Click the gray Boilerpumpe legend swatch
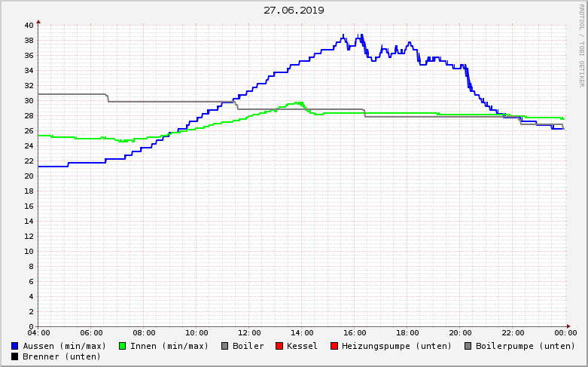The width and height of the screenshot is (588, 367). [x=468, y=346]
